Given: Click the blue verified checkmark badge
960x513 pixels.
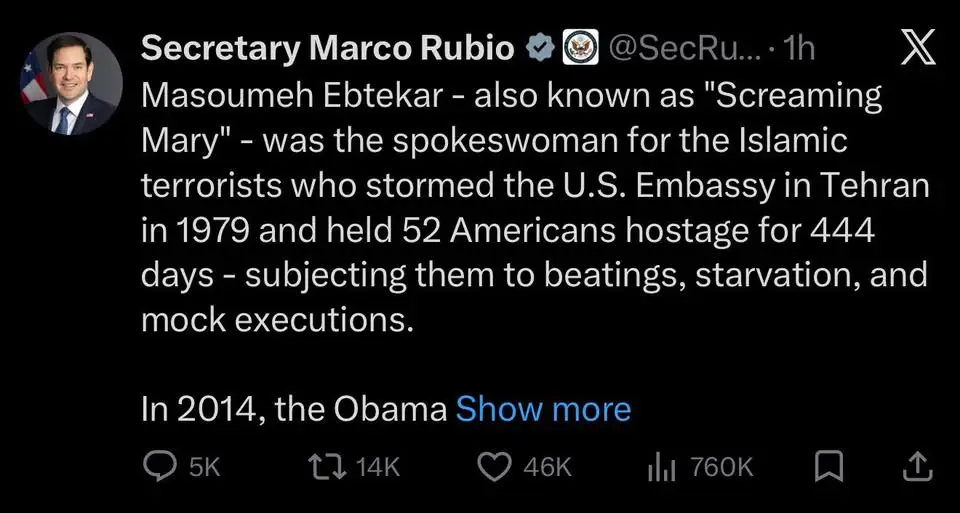Looking at the screenshot, I should click(x=538, y=49).
